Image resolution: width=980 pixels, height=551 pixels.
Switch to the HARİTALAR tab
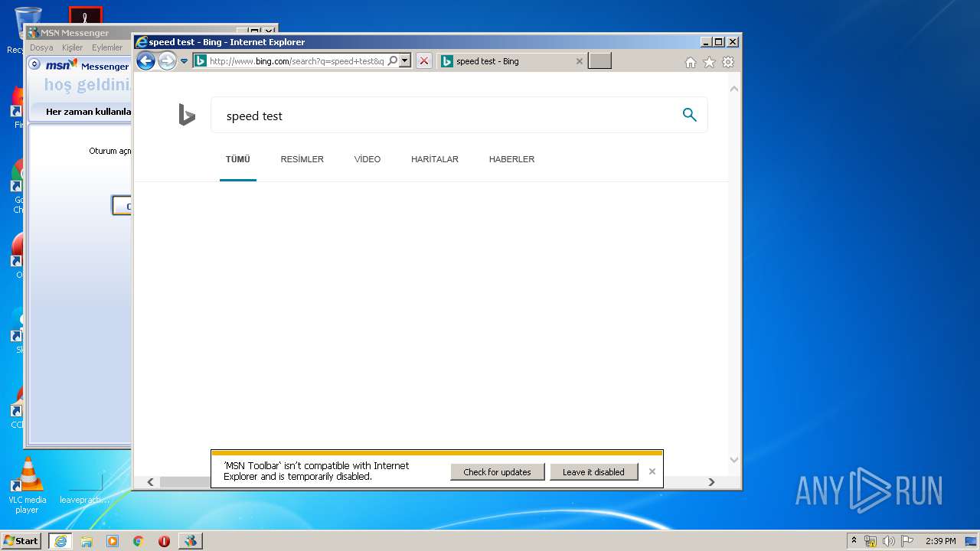click(x=434, y=159)
